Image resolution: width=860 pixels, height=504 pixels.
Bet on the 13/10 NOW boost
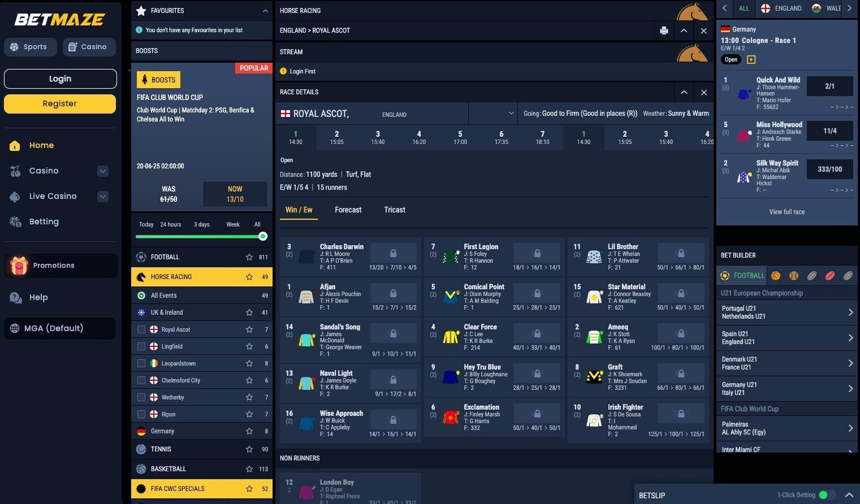[x=235, y=194]
